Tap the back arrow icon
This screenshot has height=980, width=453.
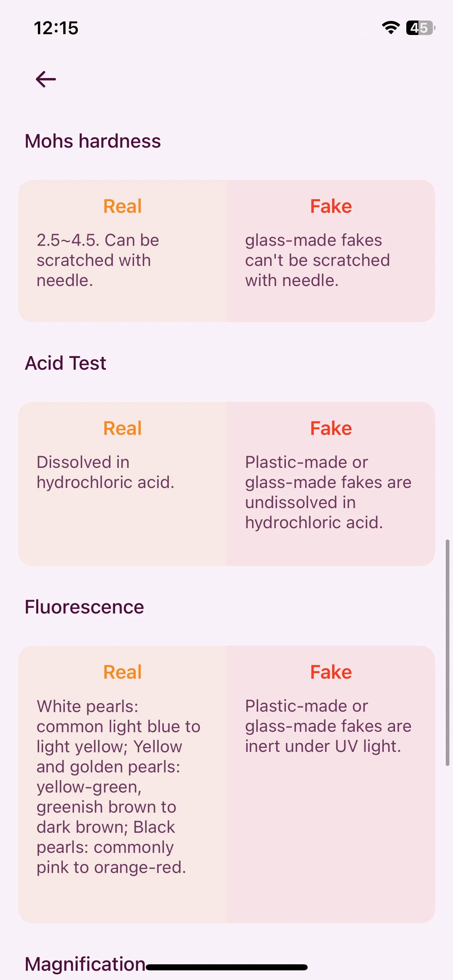pos(46,79)
